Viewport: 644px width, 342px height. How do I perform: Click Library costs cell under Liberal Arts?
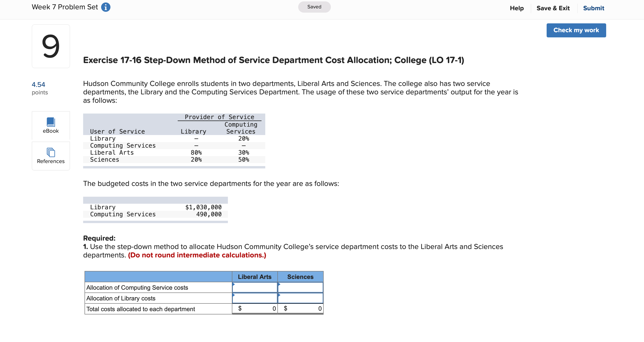[255, 298]
